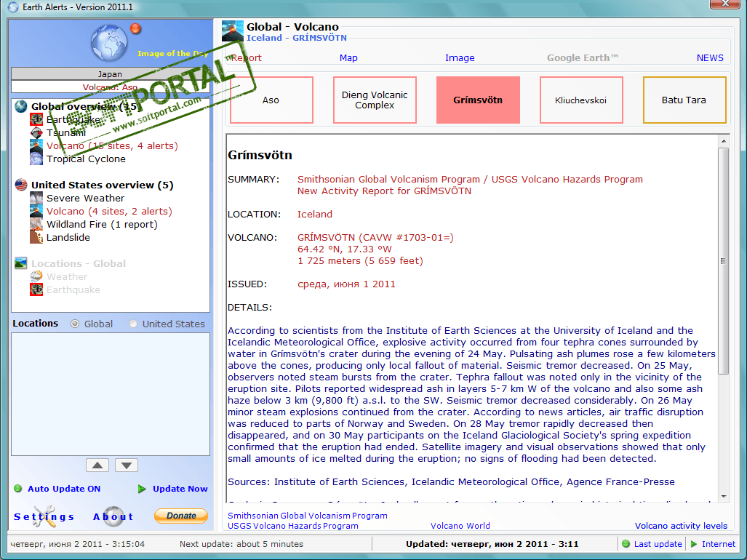Select Volcano (4 sites, 2 alerts)
747x560 pixels.
tap(109, 211)
